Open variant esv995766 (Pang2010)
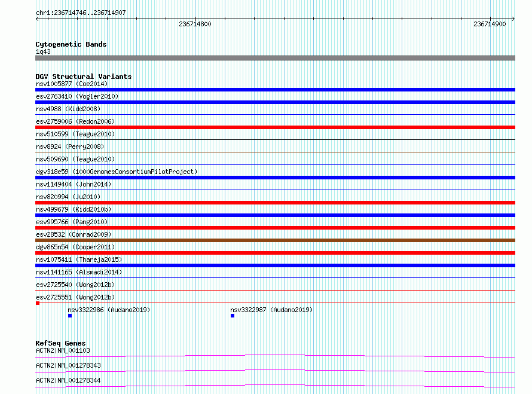This screenshot has width=532, height=394. point(72,222)
